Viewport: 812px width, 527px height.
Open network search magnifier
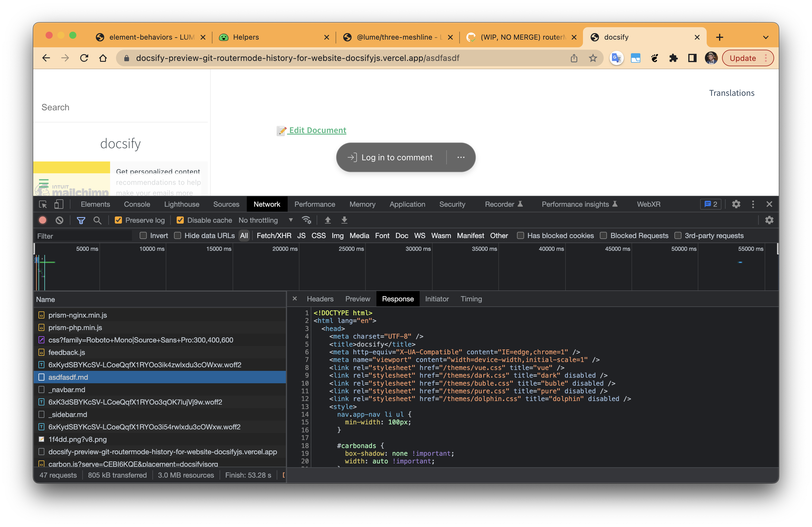97,220
